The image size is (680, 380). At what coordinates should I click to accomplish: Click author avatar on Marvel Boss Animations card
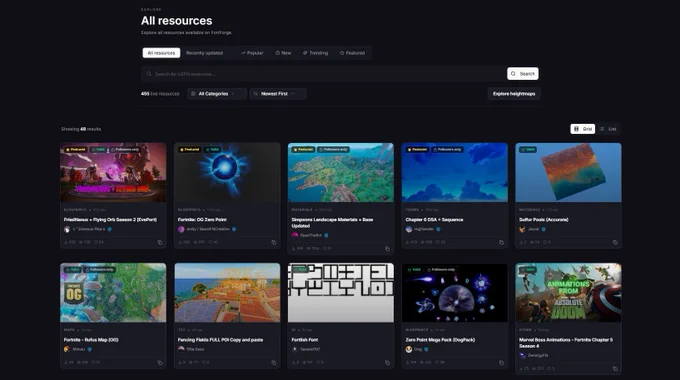[x=522, y=355]
